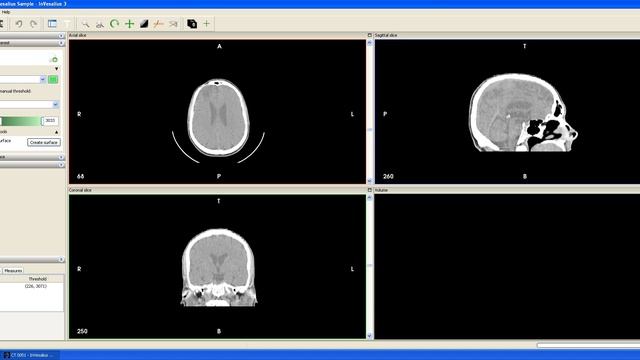Screen dimensions: 640x360
Task: Expand the surface panel chevron below Create surface
Action: [61, 157]
